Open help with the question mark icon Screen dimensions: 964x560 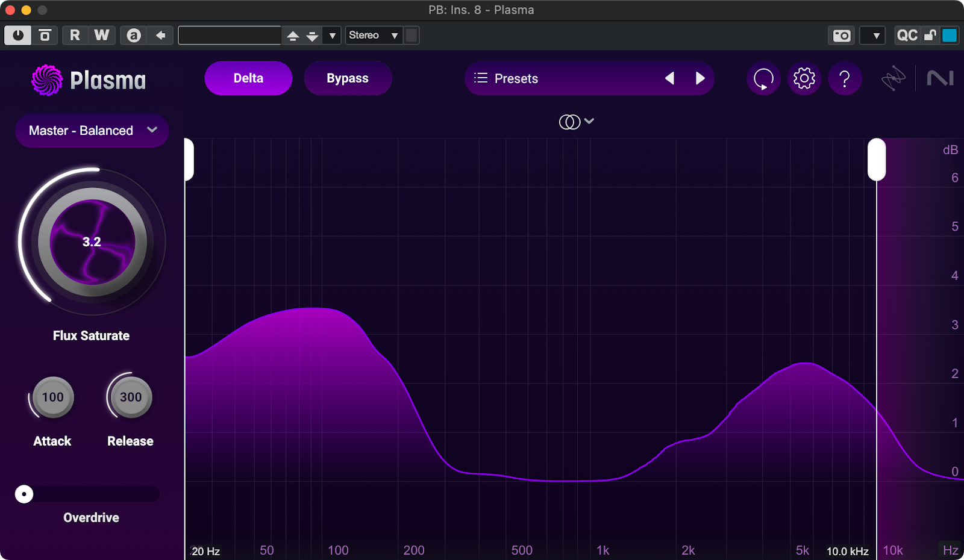845,78
